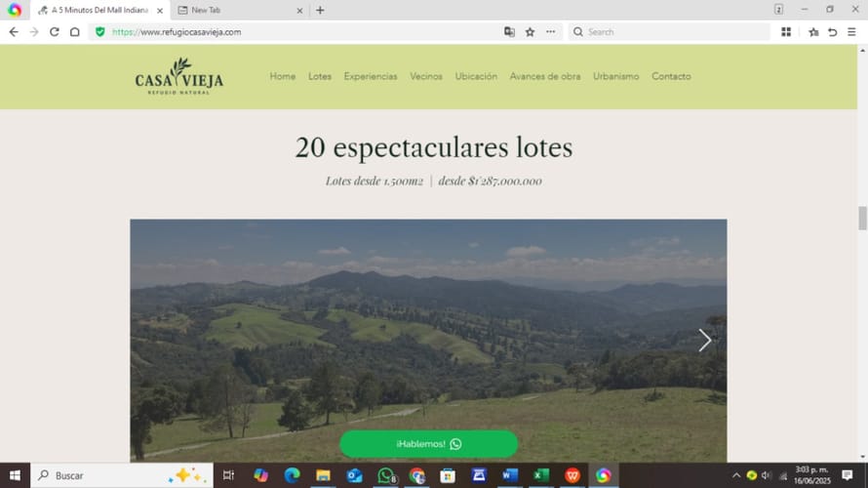Open the scanner app on taskbar
This screenshot has height=488, width=868.
click(x=479, y=475)
